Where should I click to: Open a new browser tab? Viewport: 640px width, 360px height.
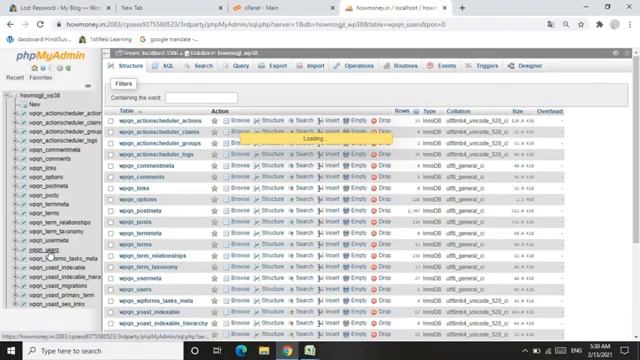[462, 8]
